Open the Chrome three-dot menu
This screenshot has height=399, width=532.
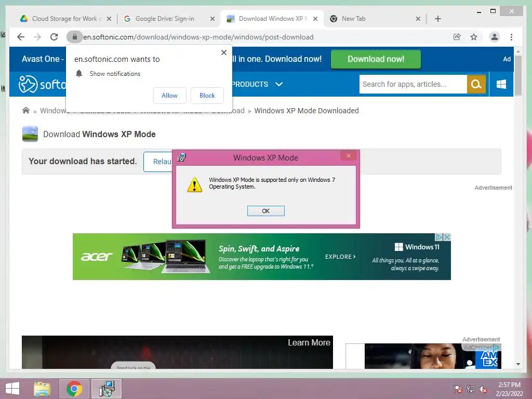pos(511,37)
